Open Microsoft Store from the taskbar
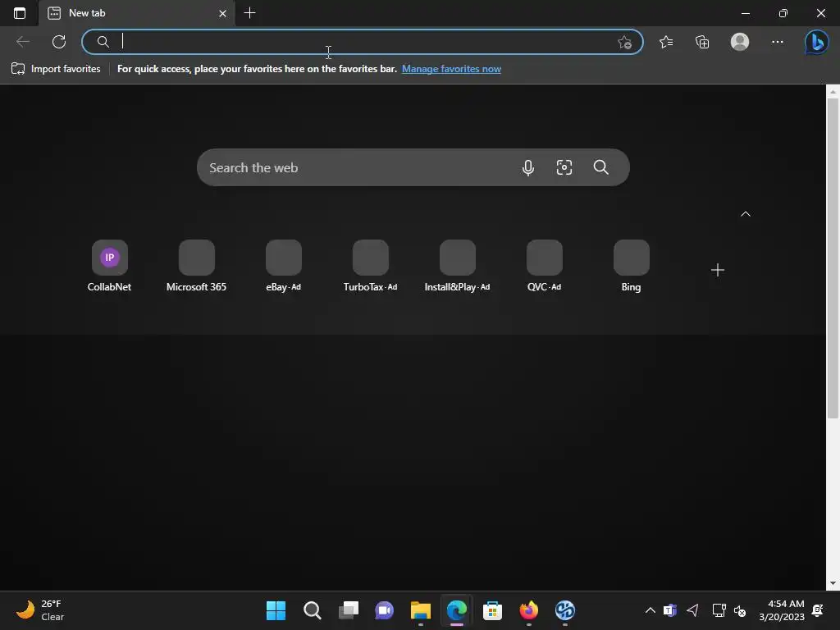This screenshot has height=630, width=840. pyautogui.click(x=492, y=610)
